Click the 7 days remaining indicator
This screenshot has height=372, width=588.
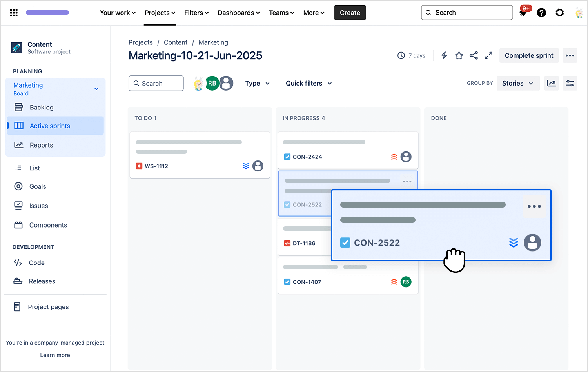point(412,55)
